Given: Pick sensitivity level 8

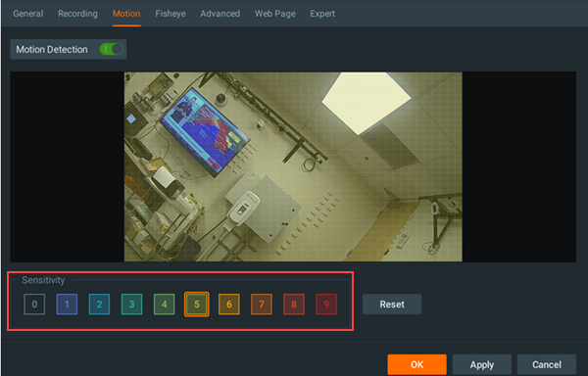Looking at the screenshot, I should tap(294, 305).
